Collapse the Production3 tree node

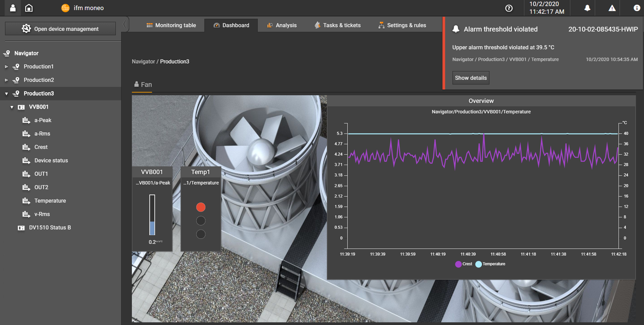click(6, 93)
